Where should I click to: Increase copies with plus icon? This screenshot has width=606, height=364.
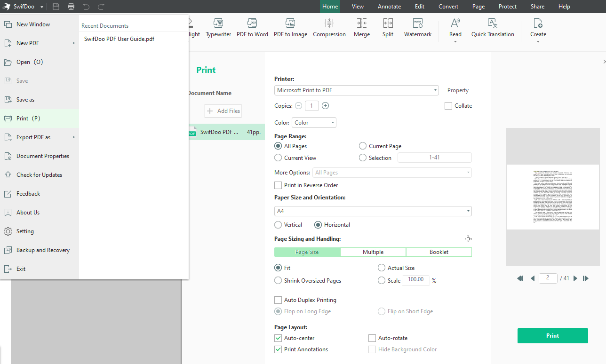pyautogui.click(x=325, y=106)
